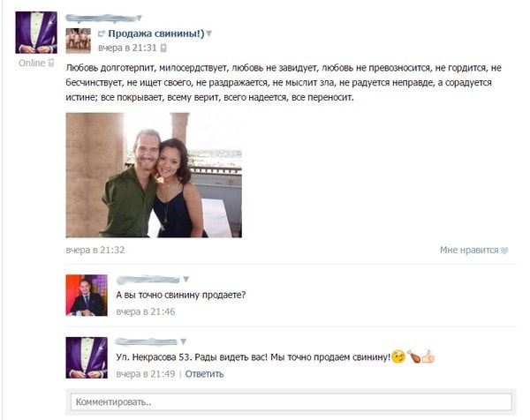Viewport: 530px width, 420px height.
Task: Open dropdown arrow beside second commenter's name
Action: point(183,341)
